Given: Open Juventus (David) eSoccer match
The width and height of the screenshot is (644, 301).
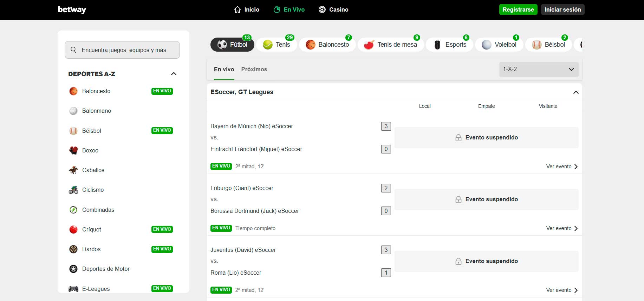Looking at the screenshot, I should click(243, 250).
